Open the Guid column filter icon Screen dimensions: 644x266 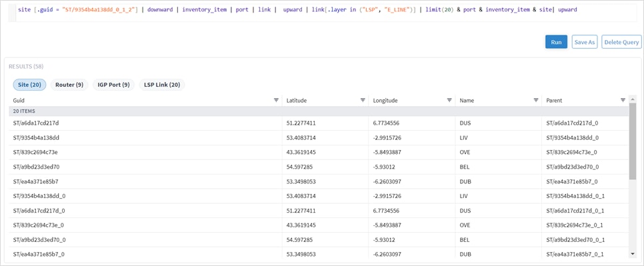click(x=276, y=100)
